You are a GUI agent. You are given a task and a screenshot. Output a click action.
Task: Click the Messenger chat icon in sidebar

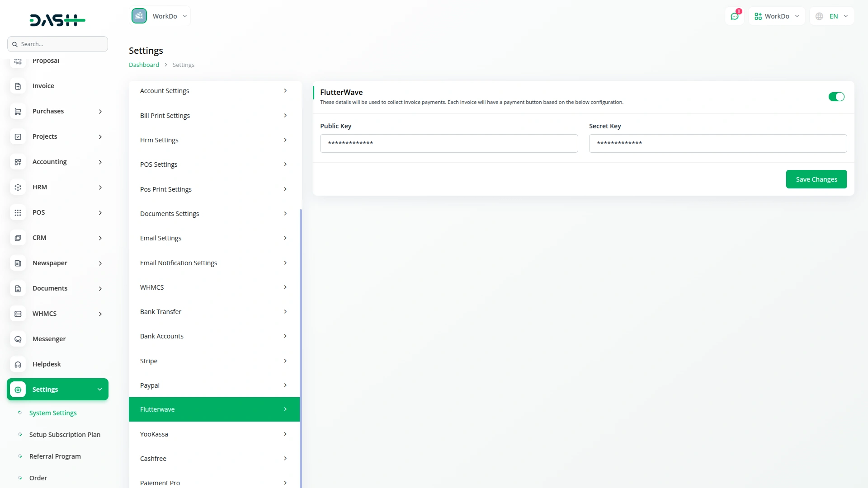(18, 339)
